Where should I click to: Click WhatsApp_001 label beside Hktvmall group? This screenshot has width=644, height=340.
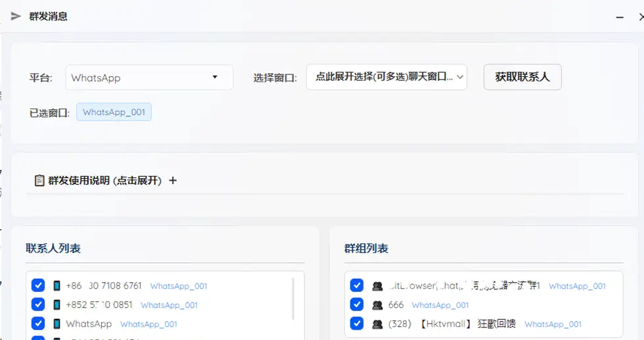[x=553, y=324]
